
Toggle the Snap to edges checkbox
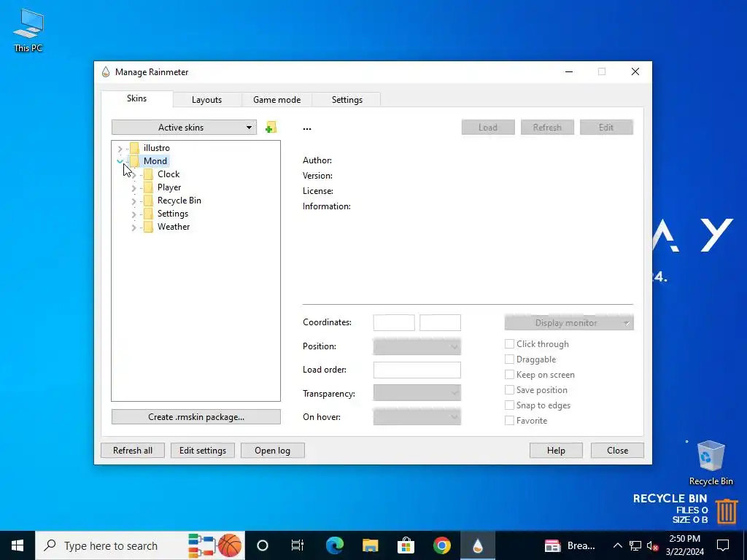pyautogui.click(x=509, y=405)
